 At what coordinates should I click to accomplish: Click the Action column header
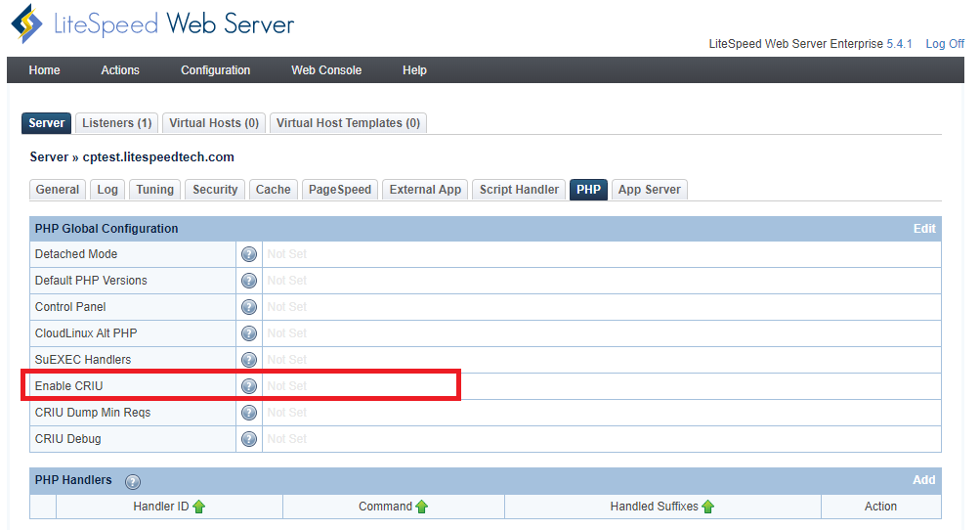[x=880, y=507]
